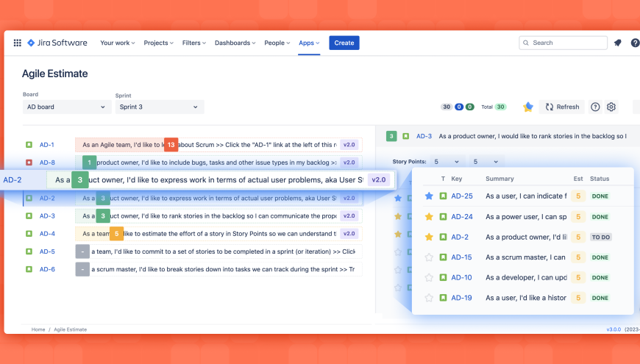Click the Total 30 points badge
The width and height of the screenshot is (640, 364).
coord(501,107)
